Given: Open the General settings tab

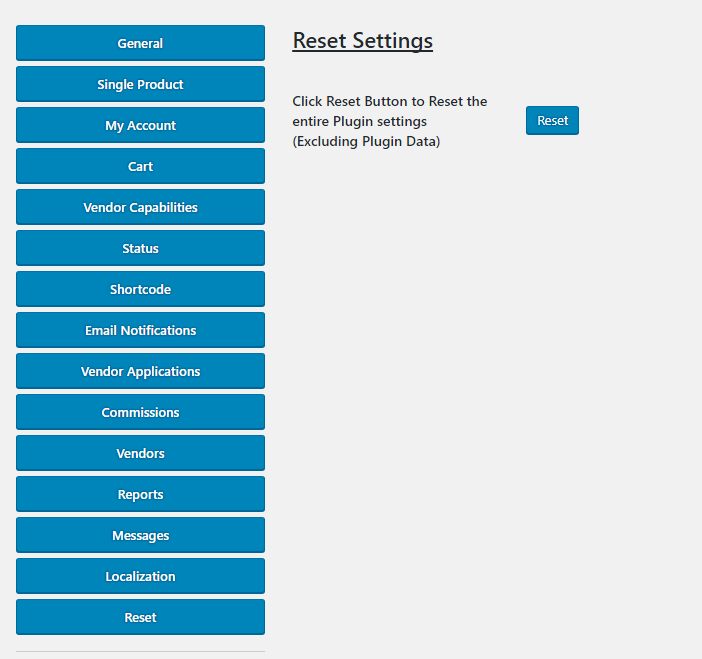Looking at the screenshot, I should click(x=140, y=43).
